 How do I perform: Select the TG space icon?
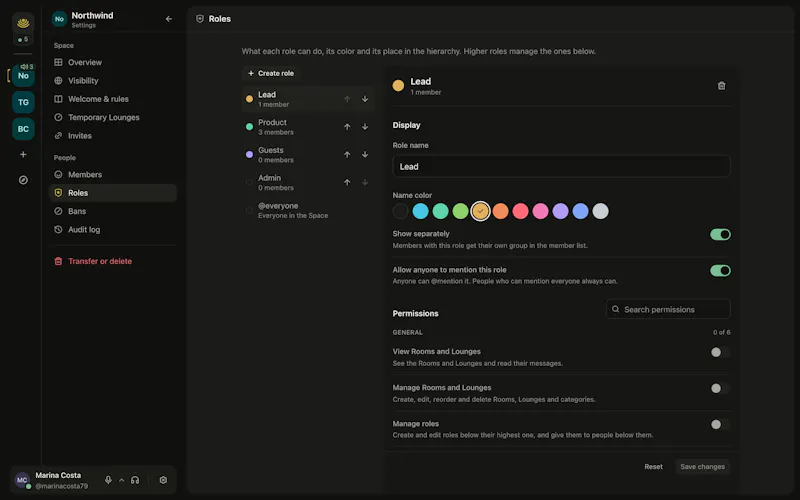pos(23,102)
